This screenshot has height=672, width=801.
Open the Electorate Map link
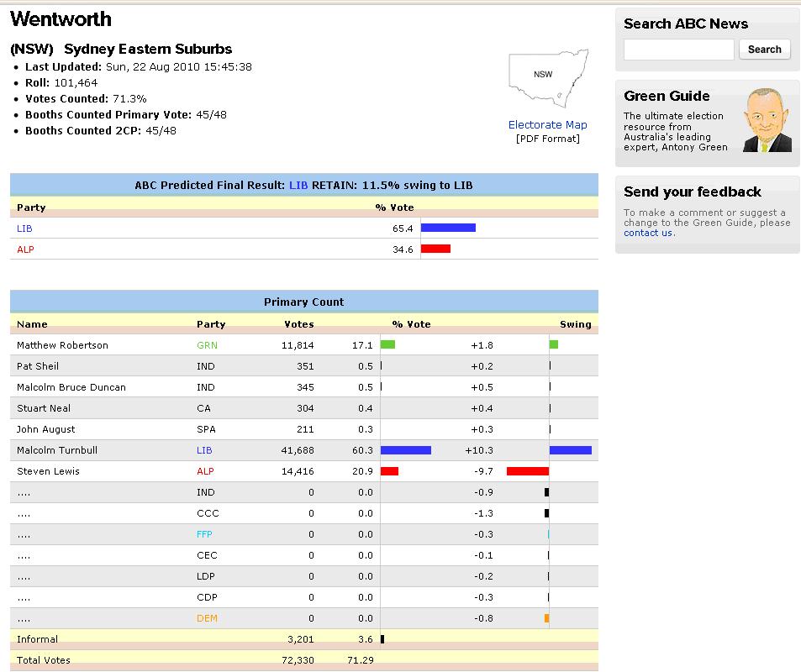(x=547, y=125)
